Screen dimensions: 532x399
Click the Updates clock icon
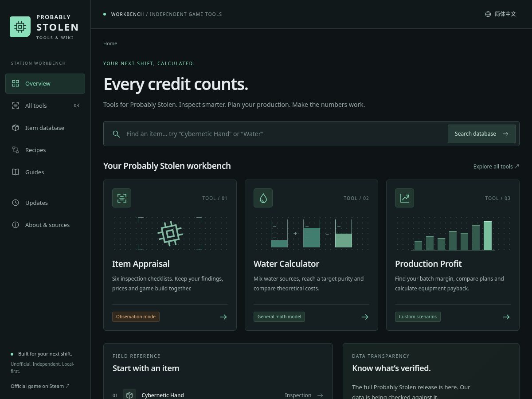[16, 203]
